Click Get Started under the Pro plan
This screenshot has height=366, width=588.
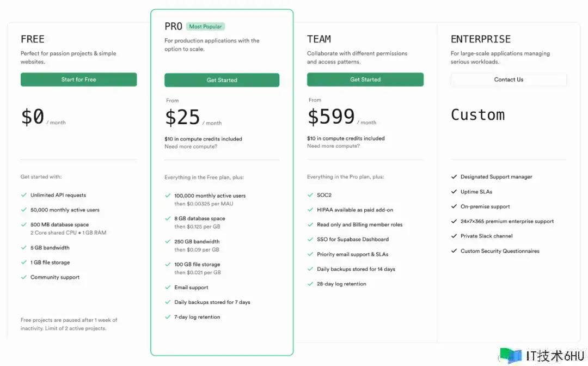(222, 80)
